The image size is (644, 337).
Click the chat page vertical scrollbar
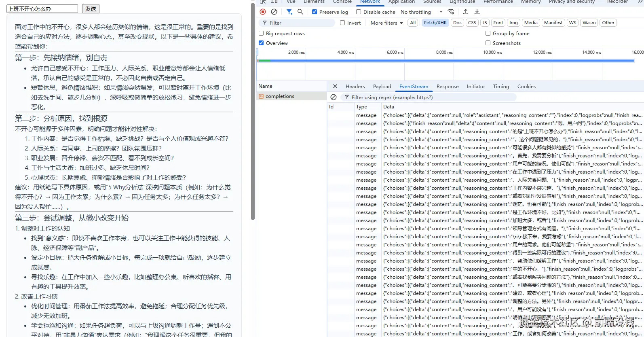(x=253, y=111)
